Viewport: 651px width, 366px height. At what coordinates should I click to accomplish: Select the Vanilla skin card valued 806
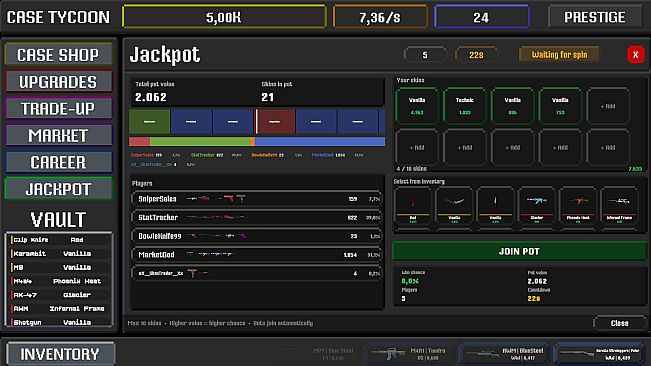512,106
